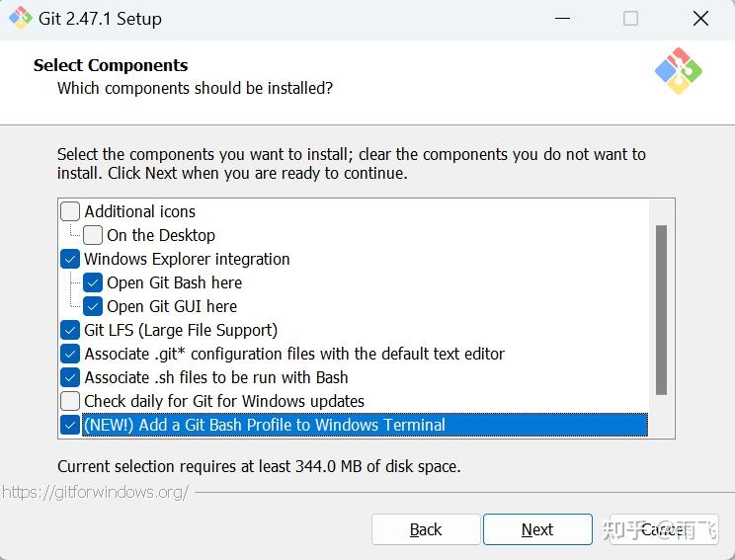The width and height of the screenshot is (735, 560).
Task: Click the Git logo in the header
Action: click(x=678, y=70)
